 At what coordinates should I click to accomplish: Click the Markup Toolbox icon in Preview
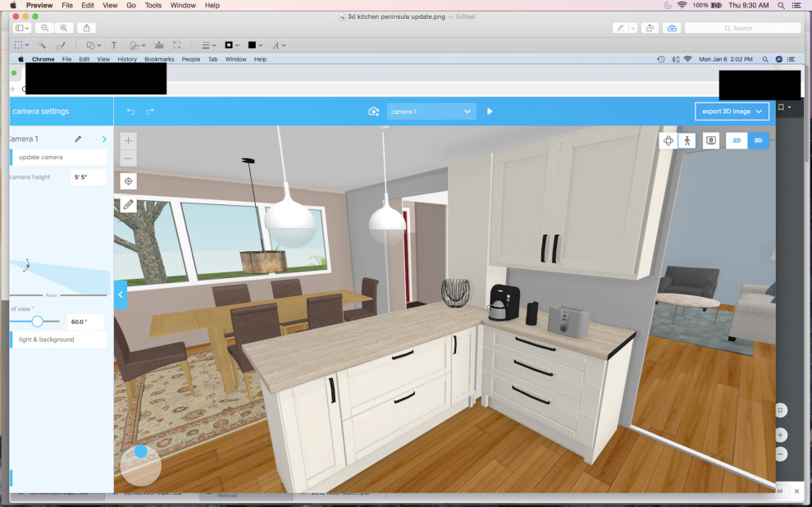pyautogui.click(x=672, y=28)
